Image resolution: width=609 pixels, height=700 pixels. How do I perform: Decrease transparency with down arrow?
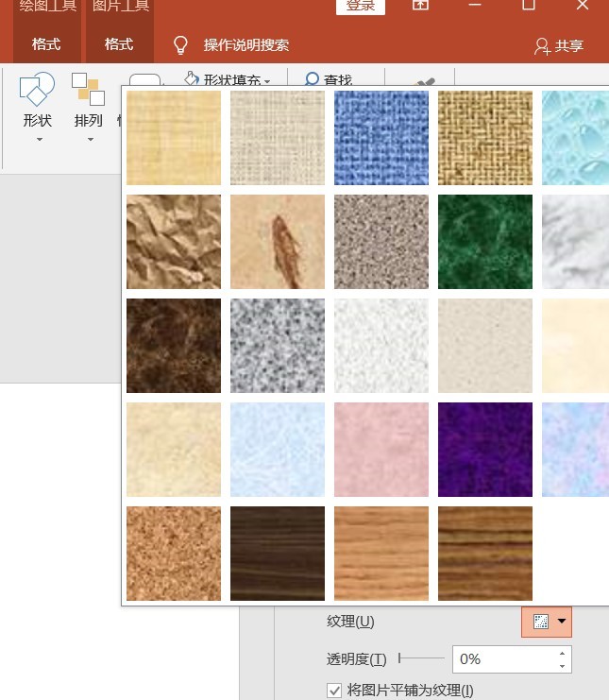pyautogui.click(x=562, y=666)
